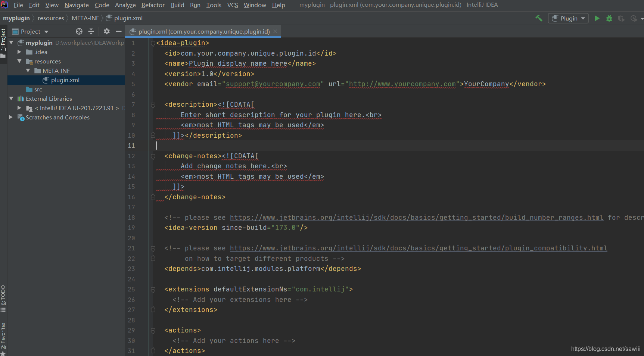Fold the idea-plugin root tag on line 1
644x356 pixels.
153,43
